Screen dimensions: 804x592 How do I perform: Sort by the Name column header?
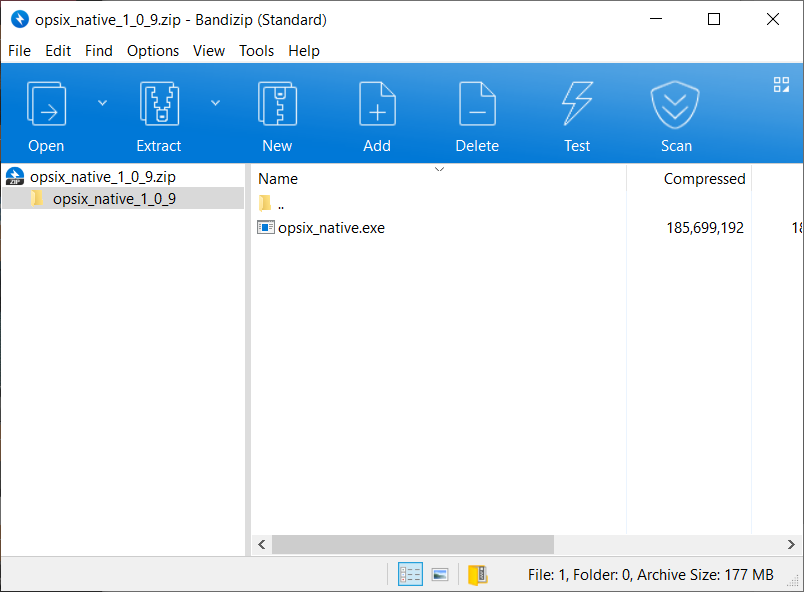point(278,178)
